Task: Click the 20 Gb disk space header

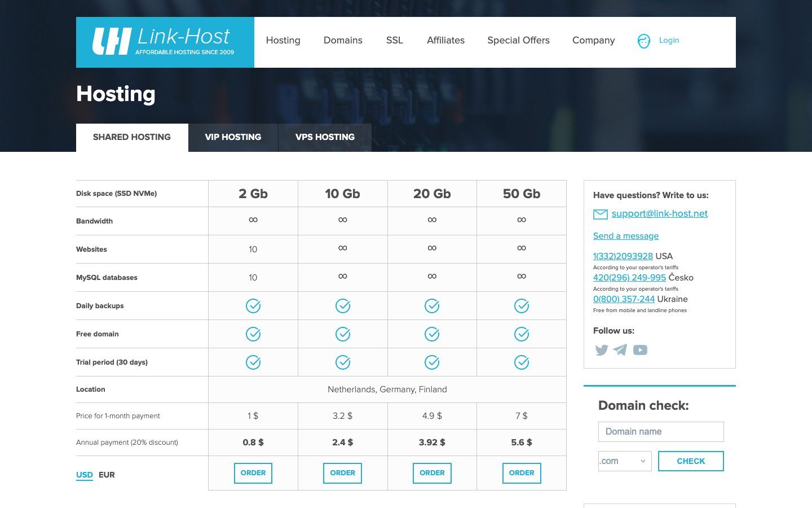Action: pyautogui.click(x=432, y=194)
